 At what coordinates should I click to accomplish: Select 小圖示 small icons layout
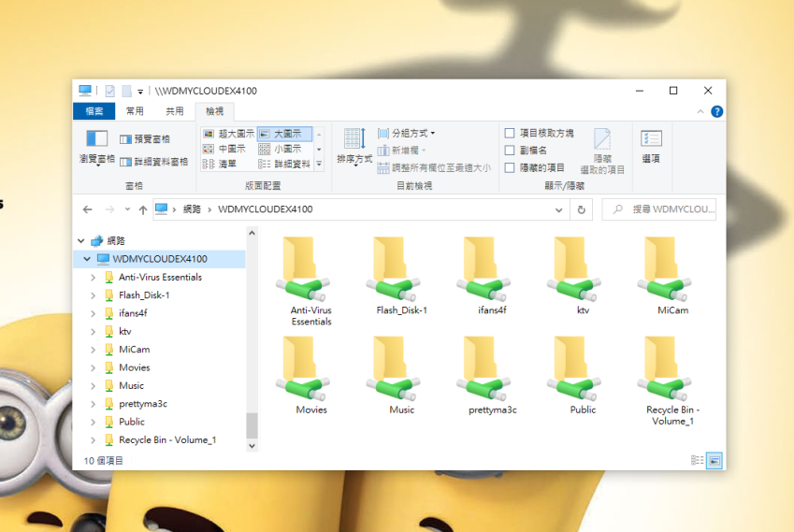click(280, 149)
